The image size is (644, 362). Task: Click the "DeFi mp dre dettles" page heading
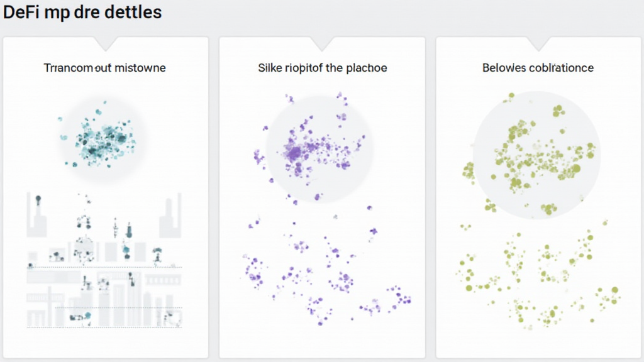(82, 12)
